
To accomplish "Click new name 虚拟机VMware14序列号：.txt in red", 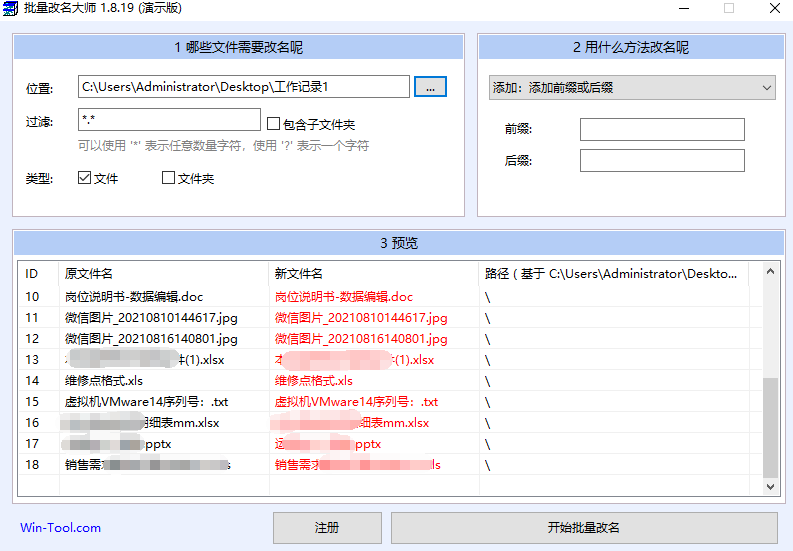I will click(356, 402).
